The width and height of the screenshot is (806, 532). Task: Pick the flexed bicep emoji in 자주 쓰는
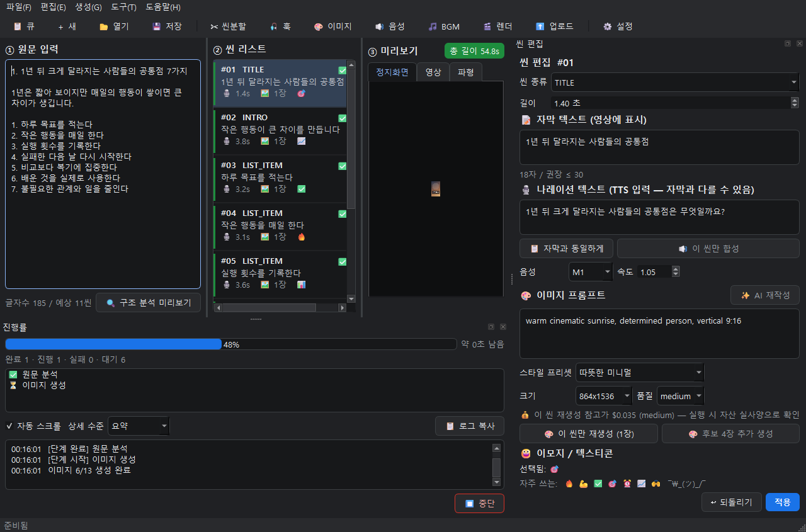(584, 484)
